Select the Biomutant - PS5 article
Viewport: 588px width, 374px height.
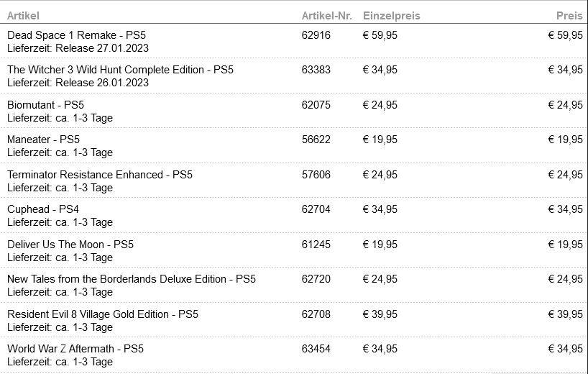coord(46,105)
